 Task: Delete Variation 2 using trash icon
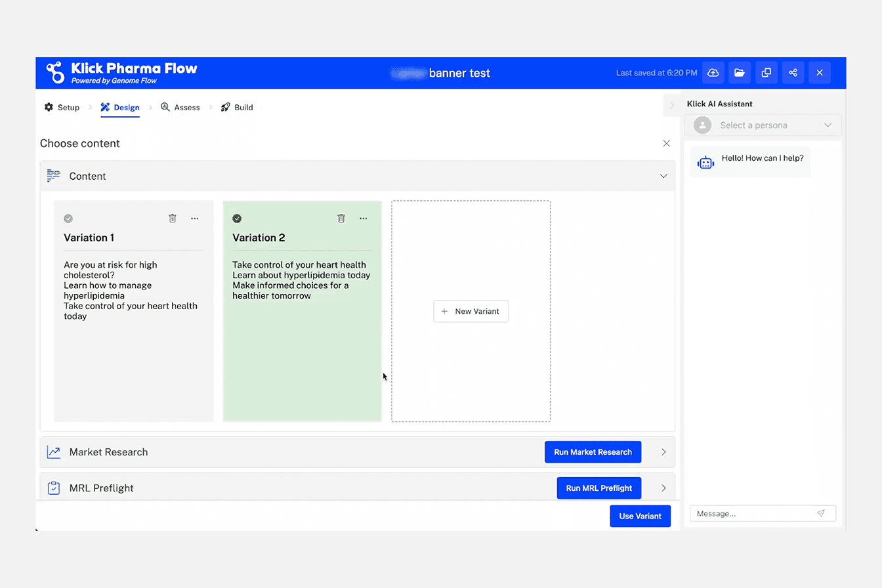click(341, 219)
